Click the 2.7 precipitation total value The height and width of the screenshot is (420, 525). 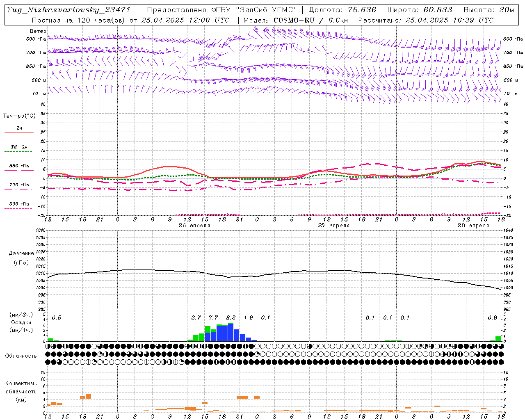click(196, 318)
